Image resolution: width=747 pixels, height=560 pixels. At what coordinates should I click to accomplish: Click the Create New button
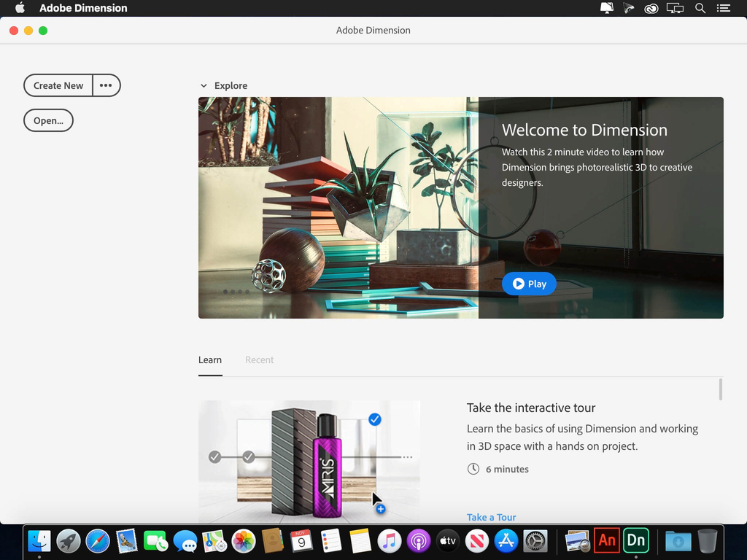pos(58,85)
